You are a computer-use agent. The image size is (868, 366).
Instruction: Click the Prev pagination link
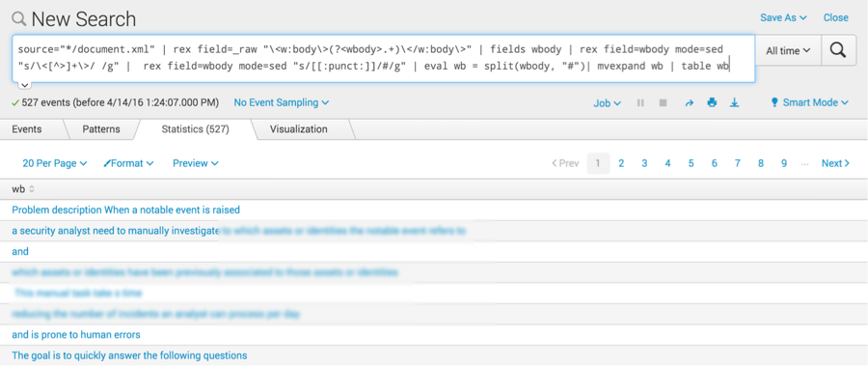(565, 163)
